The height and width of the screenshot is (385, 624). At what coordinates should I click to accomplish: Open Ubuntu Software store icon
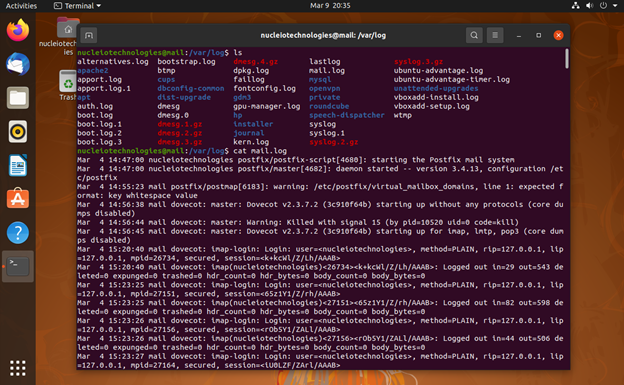tap(18, 198)
